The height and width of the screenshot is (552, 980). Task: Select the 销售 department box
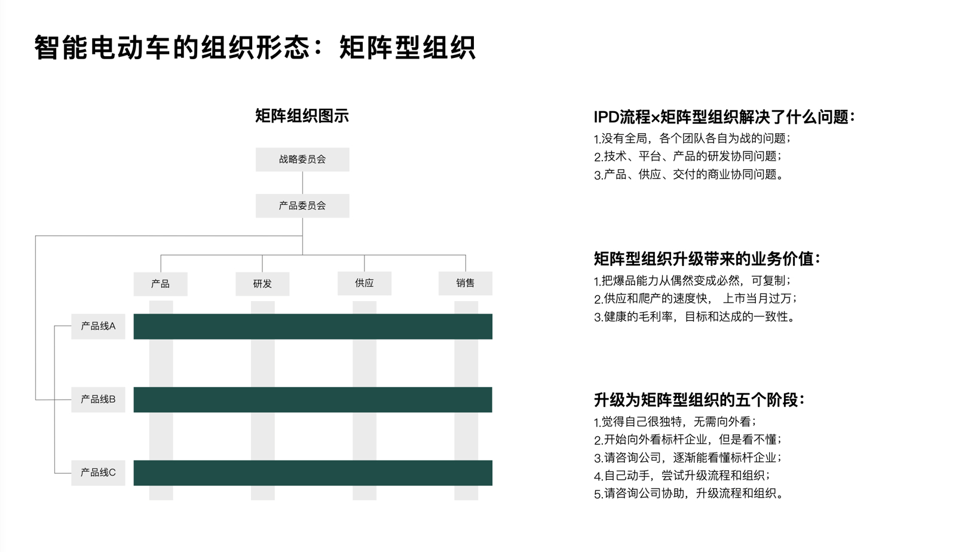(466, 284)
